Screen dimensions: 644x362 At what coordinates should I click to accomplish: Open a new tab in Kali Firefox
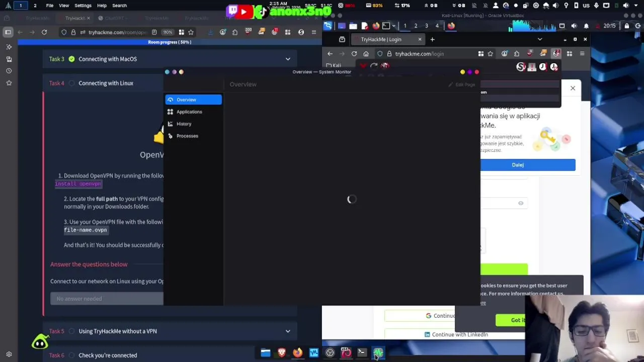tap(432, 39)
